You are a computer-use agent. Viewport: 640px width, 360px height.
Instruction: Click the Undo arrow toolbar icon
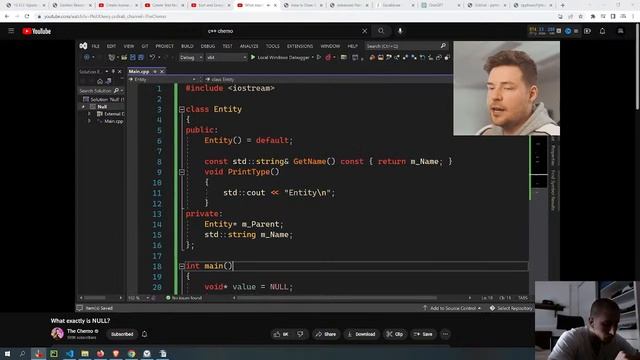click(152, 58)
